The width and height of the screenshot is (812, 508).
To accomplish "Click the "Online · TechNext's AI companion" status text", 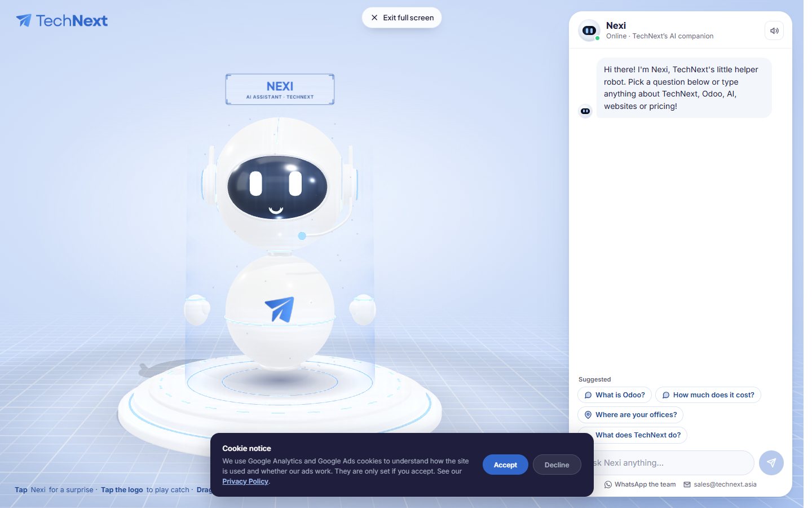I will pyautogui.click(x=660, y=36).
